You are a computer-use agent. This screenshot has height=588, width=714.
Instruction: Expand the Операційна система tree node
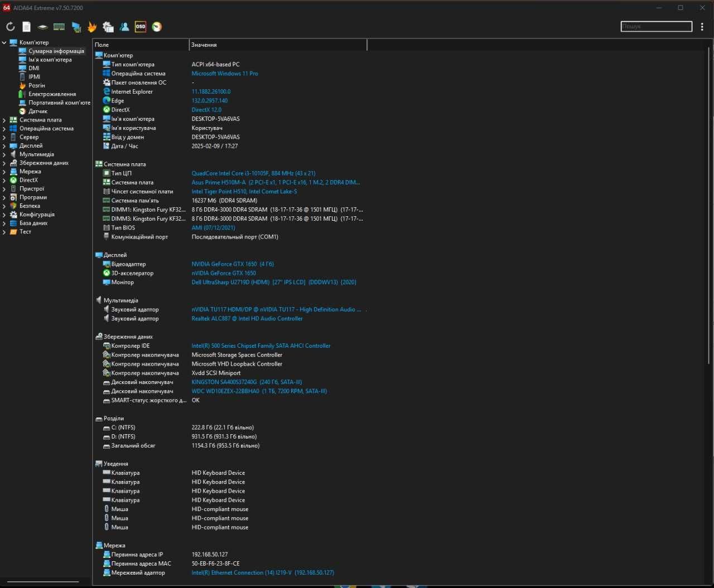(x=4, y=129)
